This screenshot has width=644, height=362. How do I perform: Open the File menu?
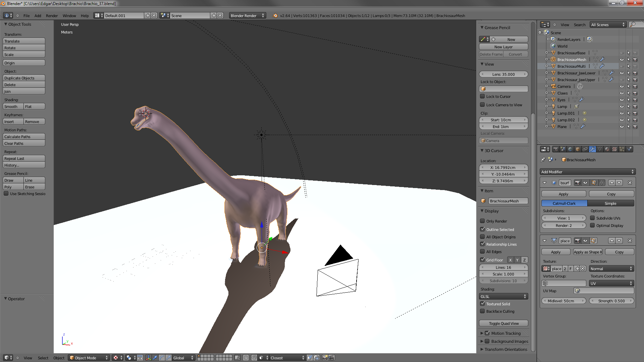[26, 15]
